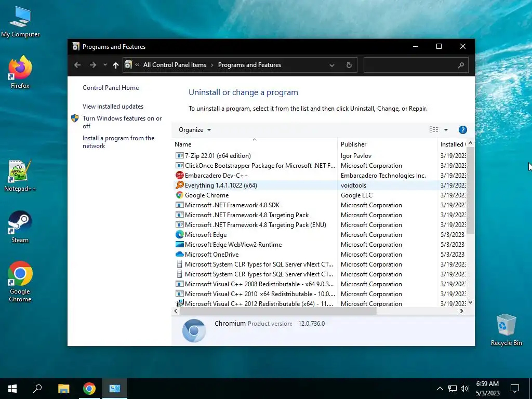The image size is (532, 399).
Task: Open Control Panel Home link
Action: pos(111,87)
